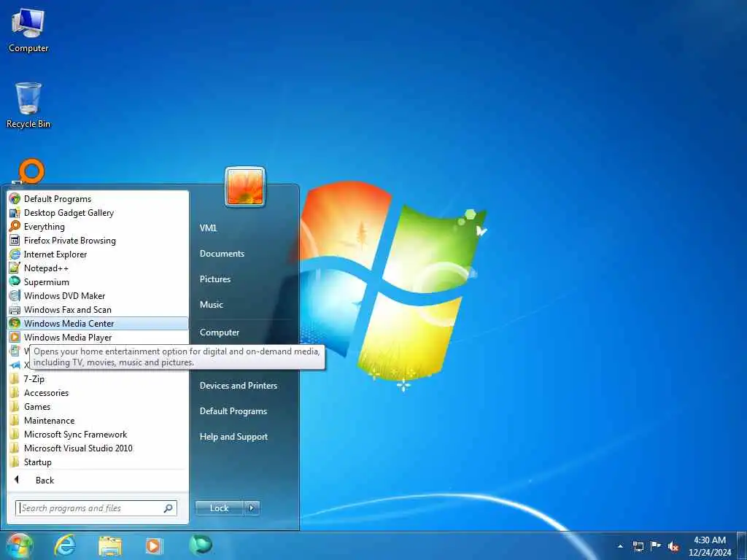The height and width of the screenshot is (560, 747).
Task: Click the Windows Media Center icon
Action: pos(15,323)
